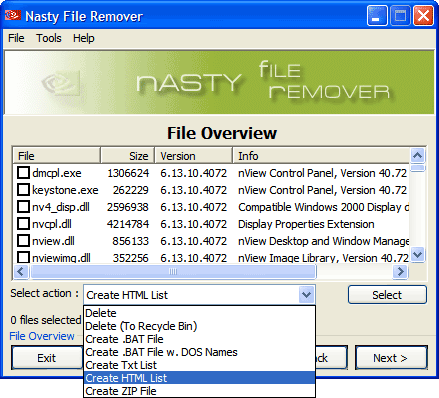The height and width of the screenshot is (398, 439).
Task: Open the Tools menu
Action: tap(49, 38)
